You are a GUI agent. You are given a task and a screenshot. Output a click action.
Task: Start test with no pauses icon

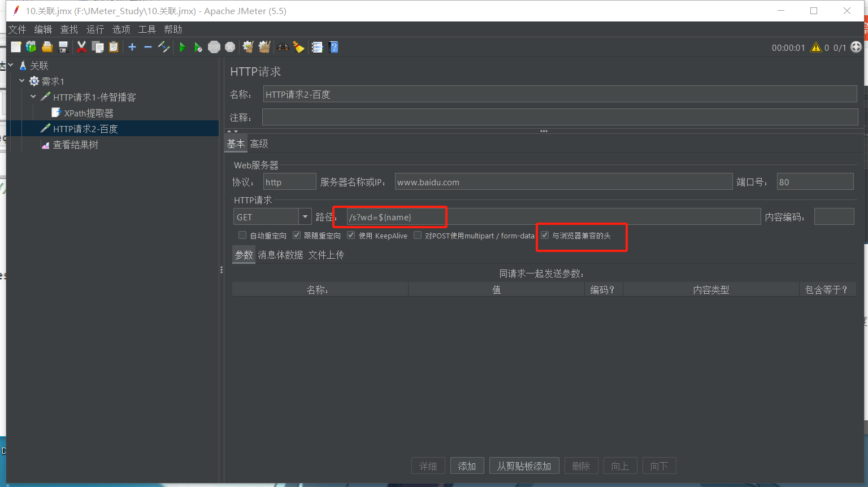198,47
